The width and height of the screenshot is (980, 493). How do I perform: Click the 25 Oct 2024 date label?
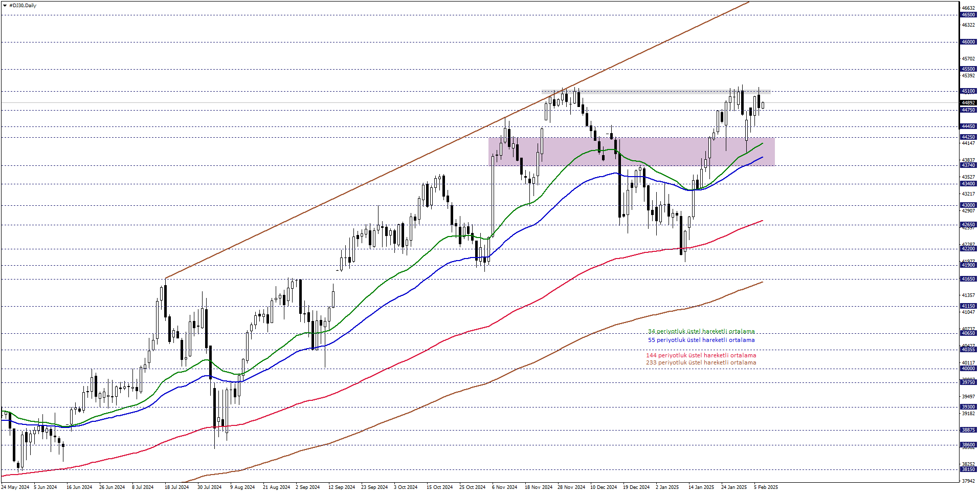pyautogui.click(x=472, y=487)
